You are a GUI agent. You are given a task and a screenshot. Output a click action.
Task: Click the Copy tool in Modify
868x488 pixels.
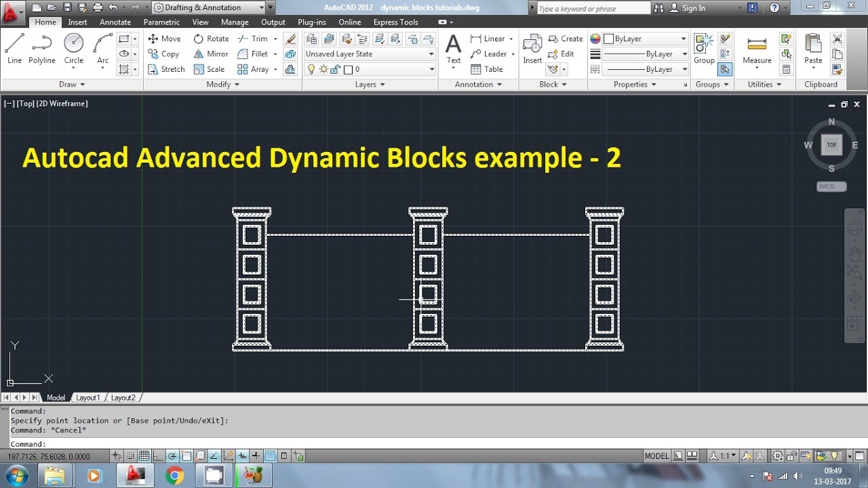click(163, 54)
